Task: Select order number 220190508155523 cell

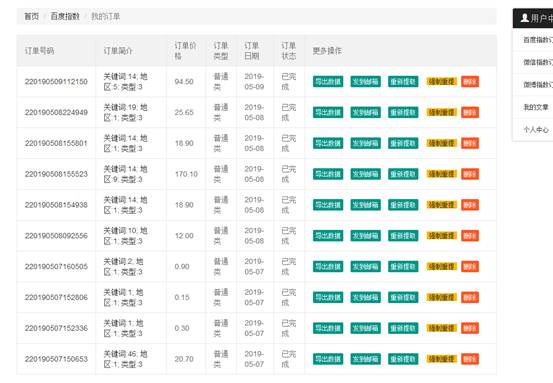Action: click(56, 174)
